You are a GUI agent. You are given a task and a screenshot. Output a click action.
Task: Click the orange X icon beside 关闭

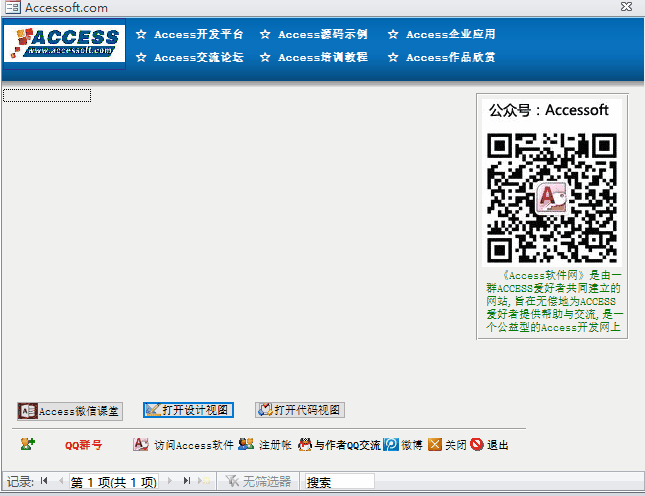point(435,444)
